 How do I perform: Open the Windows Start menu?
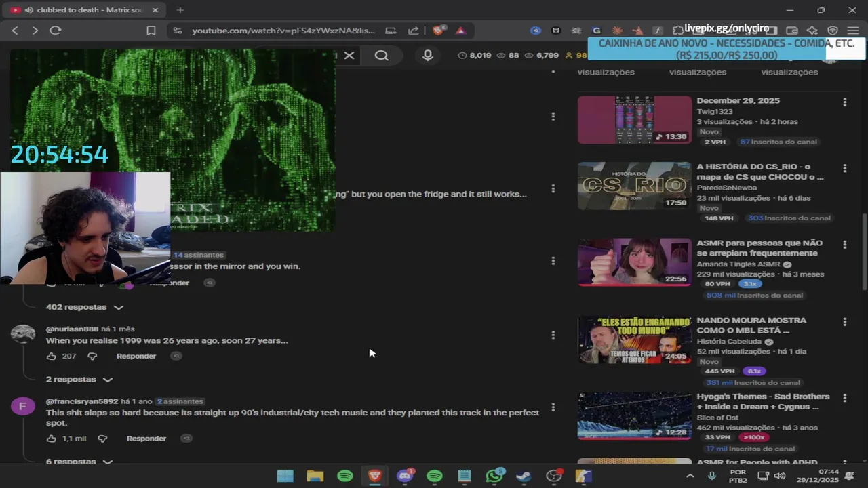tap(285, 476)
